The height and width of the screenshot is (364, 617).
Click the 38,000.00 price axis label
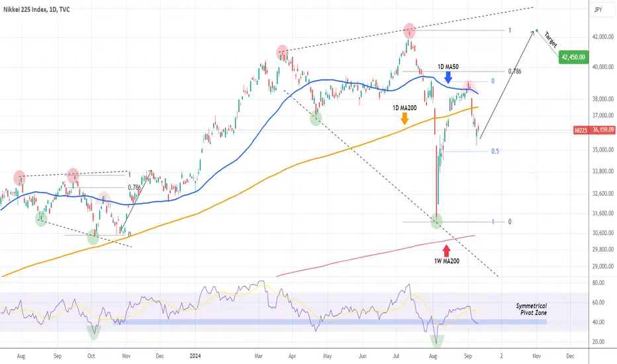point(603,99)
